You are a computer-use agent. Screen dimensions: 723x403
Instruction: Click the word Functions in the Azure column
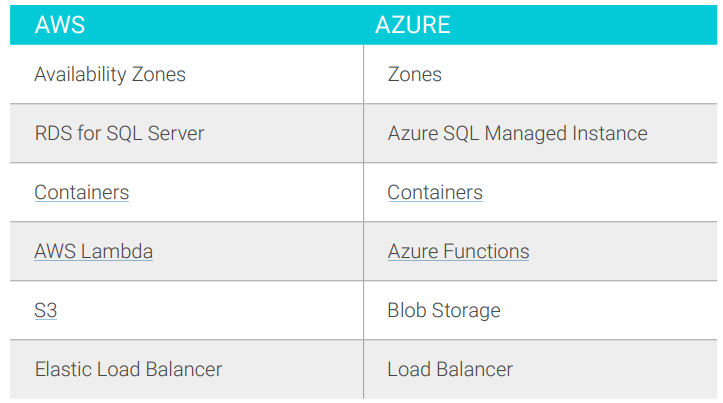click(x=486, y=251)
